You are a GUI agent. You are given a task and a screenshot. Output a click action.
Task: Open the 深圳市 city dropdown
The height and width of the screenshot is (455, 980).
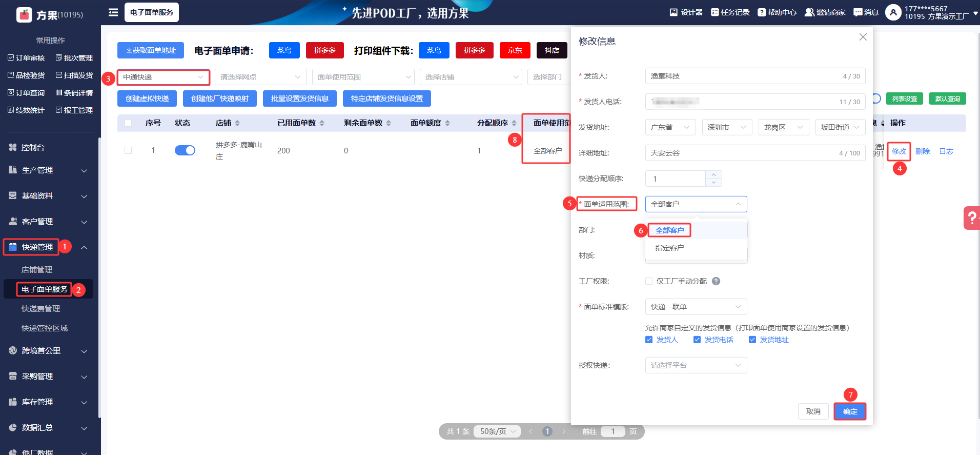click(x=727, y=127)
